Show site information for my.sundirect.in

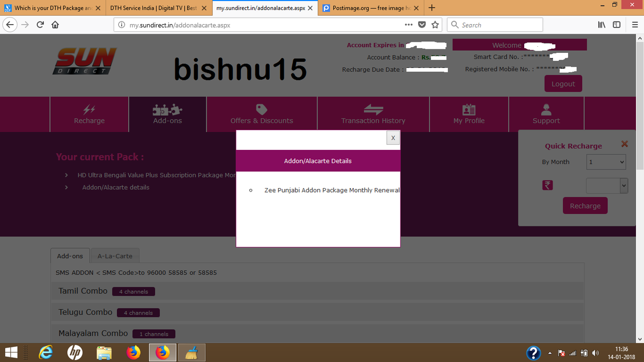coord(121,25)
